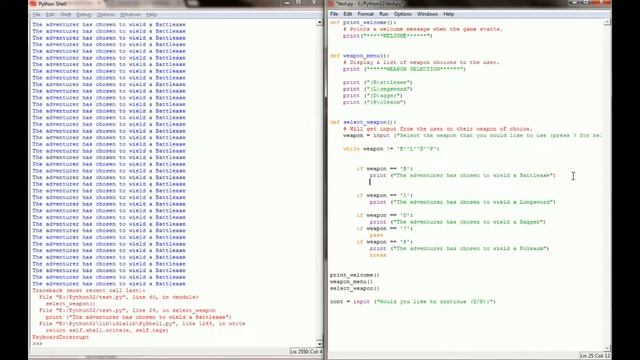
Task: Click the '>>>' prompt in Python Shell
Action: pos(37,344)
